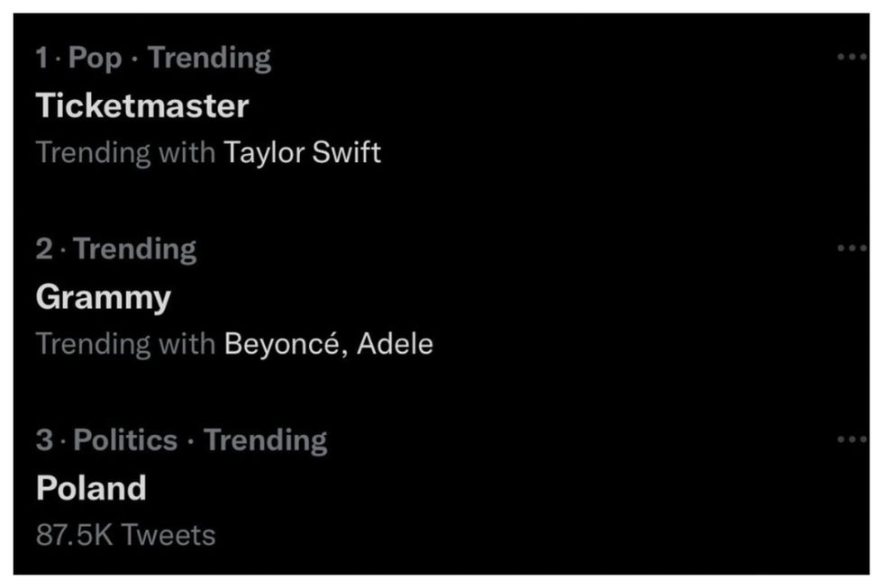Click rank number 1 of first trend

click(41, 59)
